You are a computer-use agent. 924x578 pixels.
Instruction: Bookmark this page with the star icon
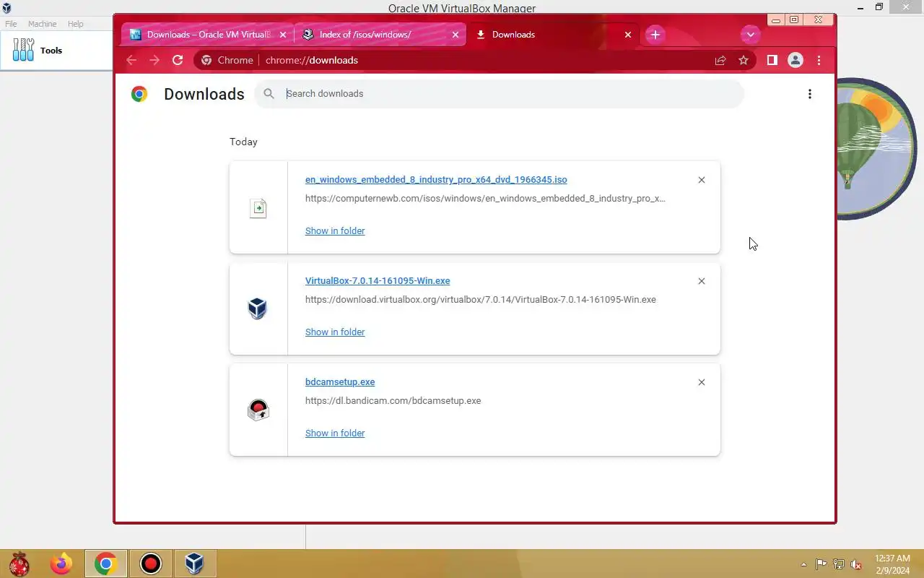[744, 61]
